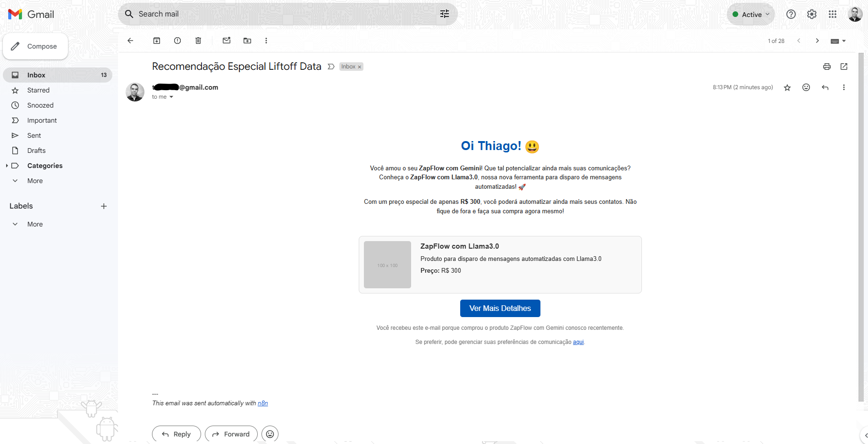Open input tools keyboard selector
This screenshot has height=444, width=868.
[x=838, y=41]
